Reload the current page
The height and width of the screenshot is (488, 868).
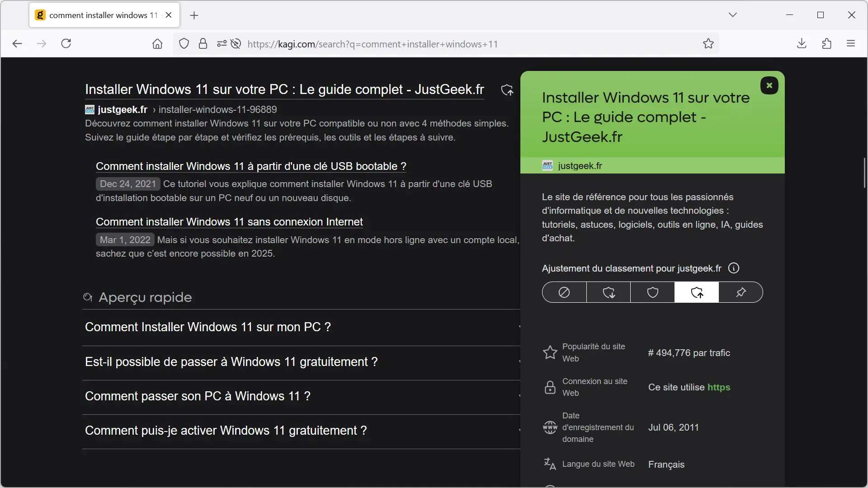pyautogui.click(x=66, y=44)
